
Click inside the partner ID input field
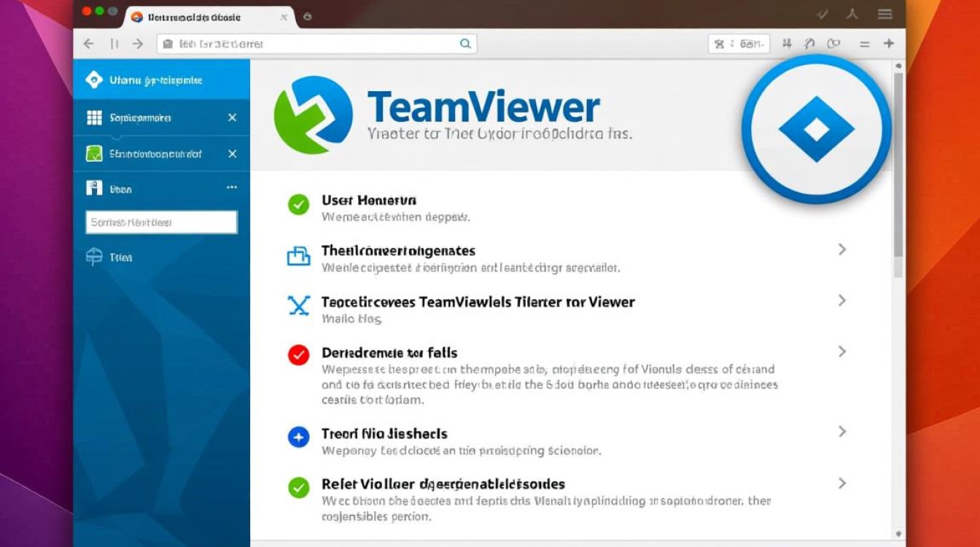pyautogui.click(x=161, y=222)
